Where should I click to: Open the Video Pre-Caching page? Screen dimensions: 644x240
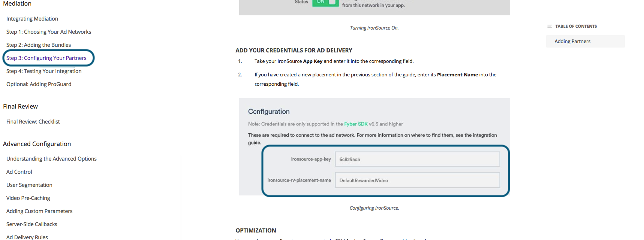click(28, 198)
